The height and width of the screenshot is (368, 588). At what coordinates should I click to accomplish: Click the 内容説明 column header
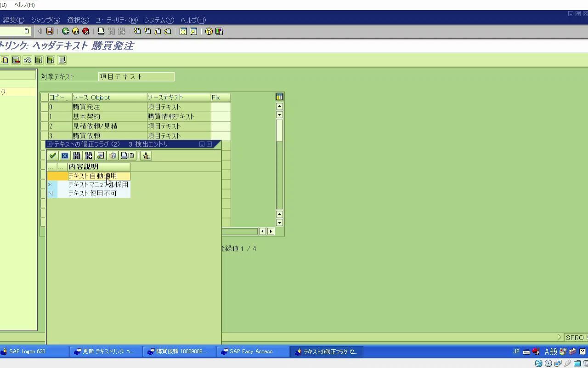(x=99, y=167)
